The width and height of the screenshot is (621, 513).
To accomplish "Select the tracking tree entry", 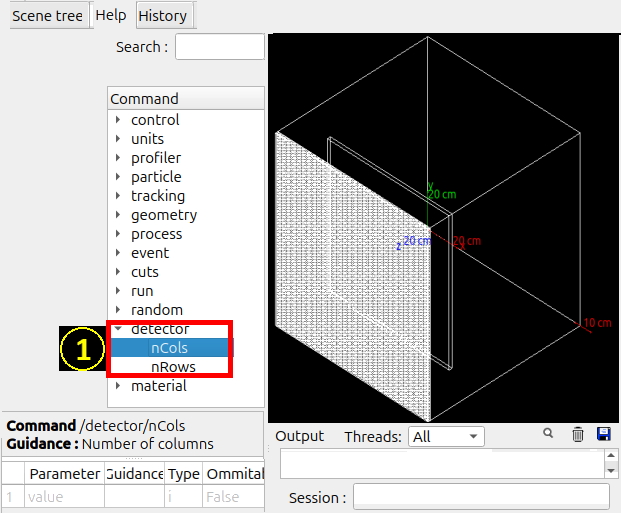I will [x=158, y=196].
